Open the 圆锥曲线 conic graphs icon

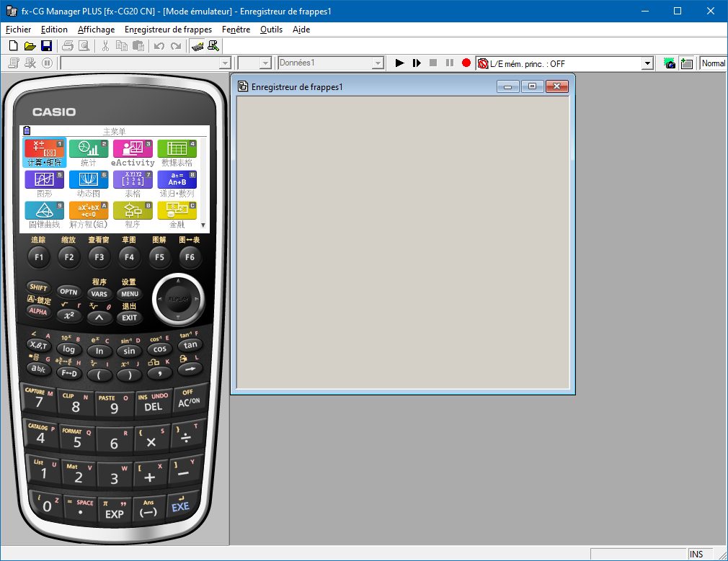[44, 215]
